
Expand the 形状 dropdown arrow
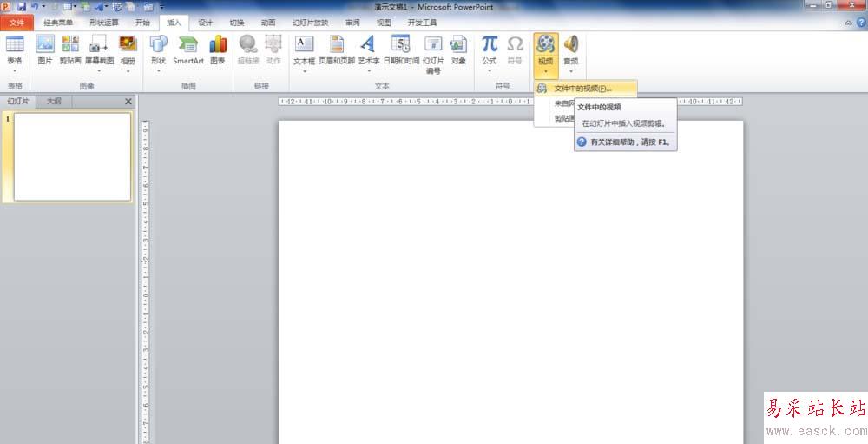tap(158, 71)
